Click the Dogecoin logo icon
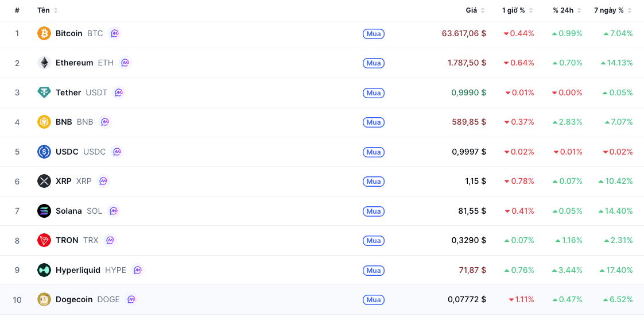The image size is (644, 316). (x=44, y=299)
